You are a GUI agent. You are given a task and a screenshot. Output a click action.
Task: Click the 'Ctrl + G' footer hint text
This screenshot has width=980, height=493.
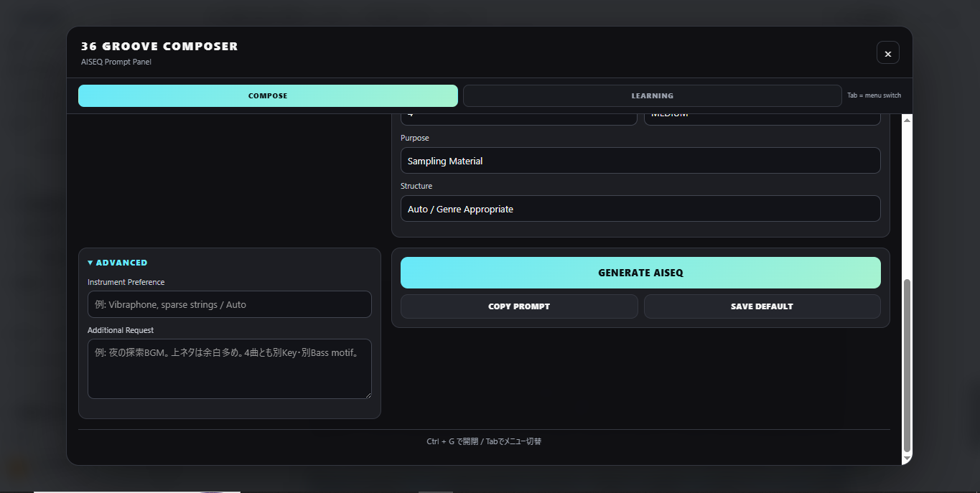[484, 441]
